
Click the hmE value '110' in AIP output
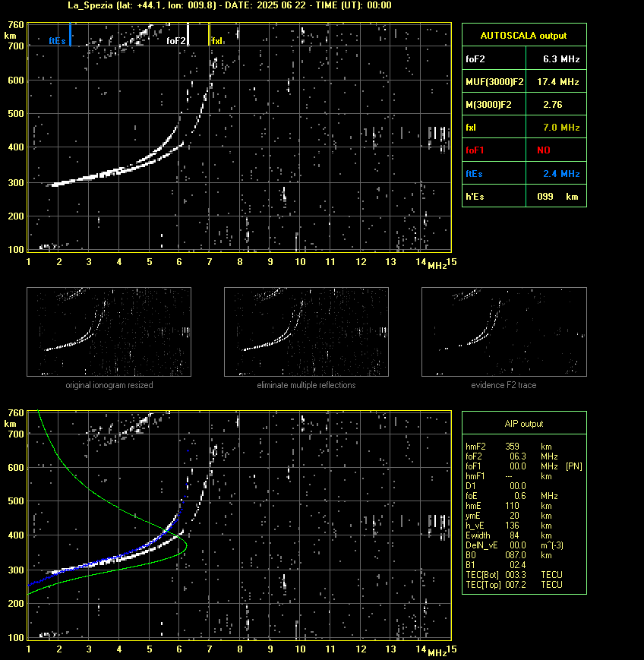pos(513,506)
